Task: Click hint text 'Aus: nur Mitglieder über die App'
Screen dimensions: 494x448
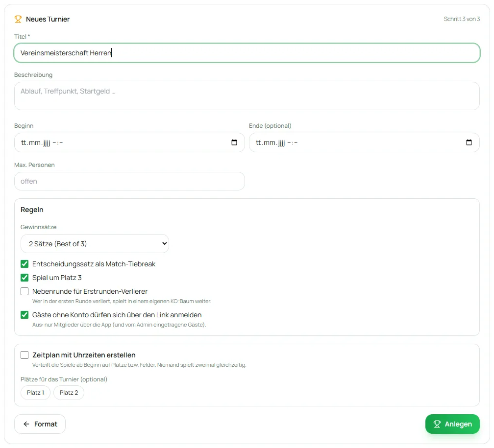Action: pos(119,325)
